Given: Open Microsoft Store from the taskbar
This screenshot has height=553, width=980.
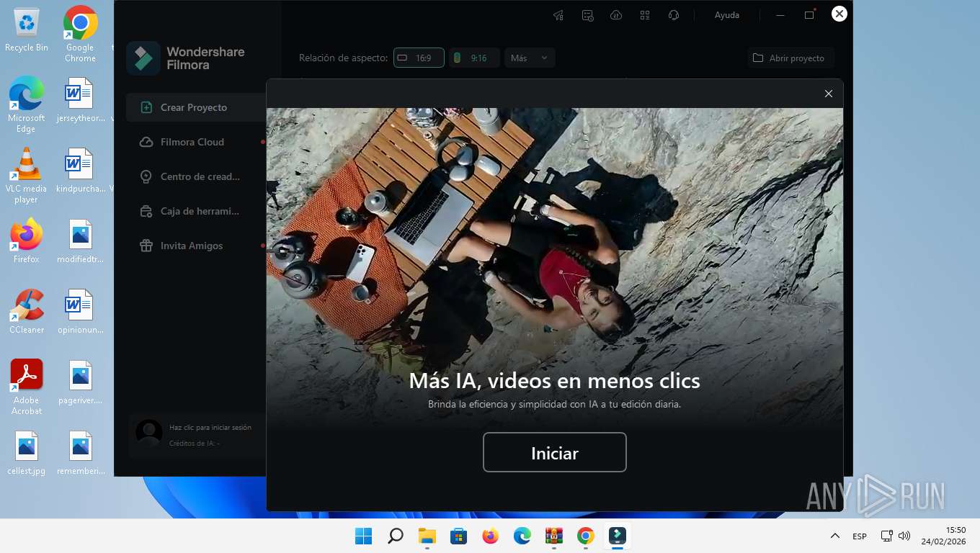Looking at the screenshot, I should tap(459, 536).
